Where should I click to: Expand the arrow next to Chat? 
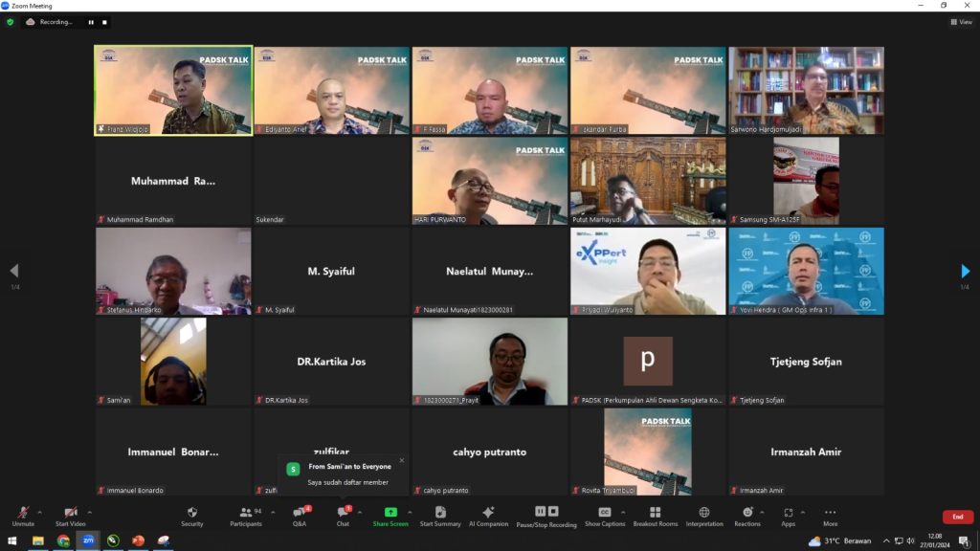pos(360,513)
